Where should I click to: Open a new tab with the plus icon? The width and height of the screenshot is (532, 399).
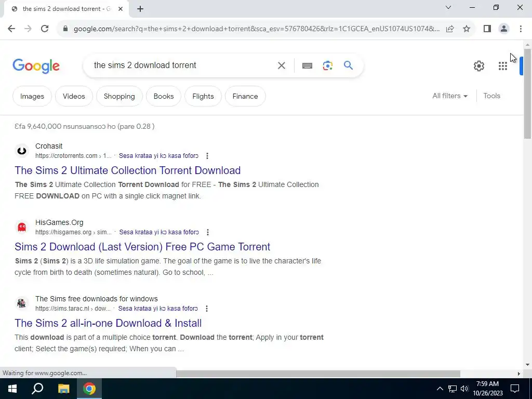tap(140, 9)
